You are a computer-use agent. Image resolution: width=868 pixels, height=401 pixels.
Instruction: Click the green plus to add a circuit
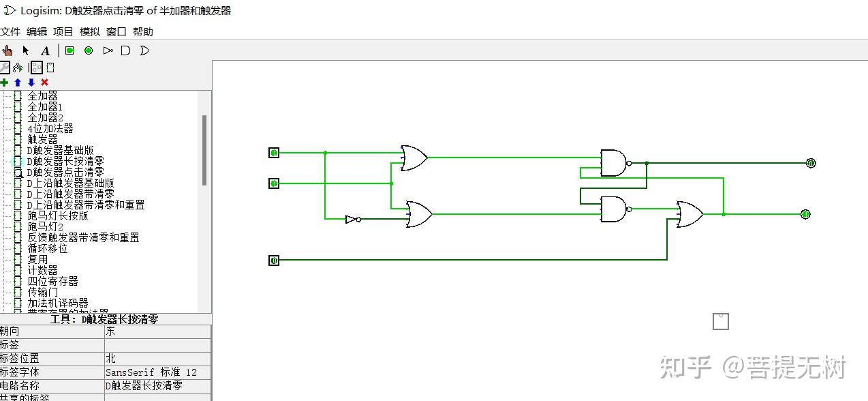click(x=5, y=81)
